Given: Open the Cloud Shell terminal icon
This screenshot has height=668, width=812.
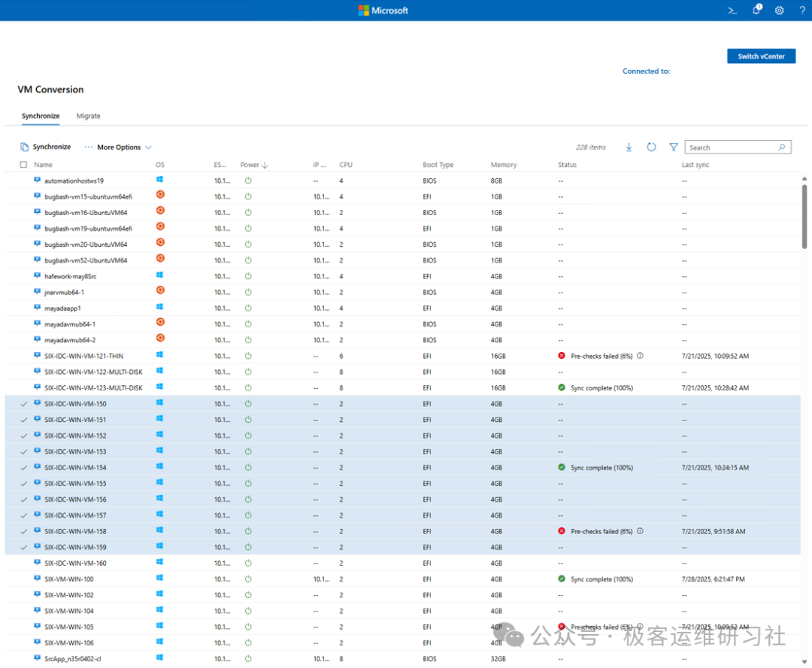Looking at the screenshot, I should tap(732, 11).
